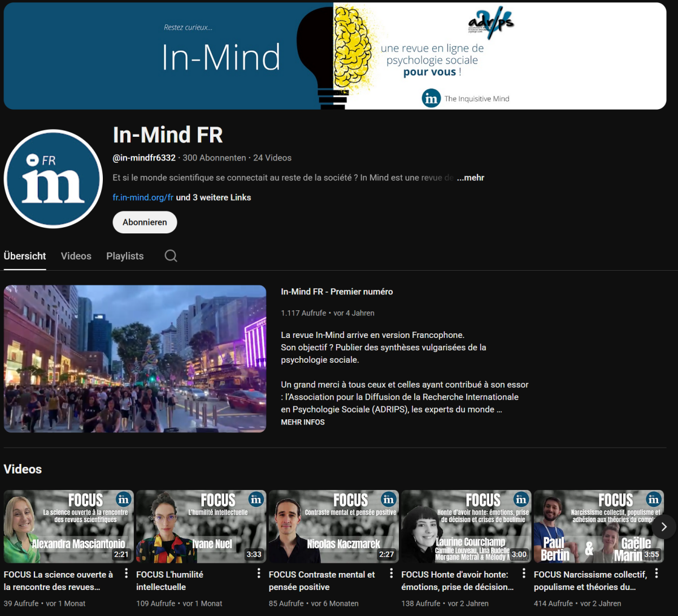The height and width of the screenshot is (616, 678).
Task: Open three-dot menu for Honte d'avoir honte video
Action: point(524,574)
